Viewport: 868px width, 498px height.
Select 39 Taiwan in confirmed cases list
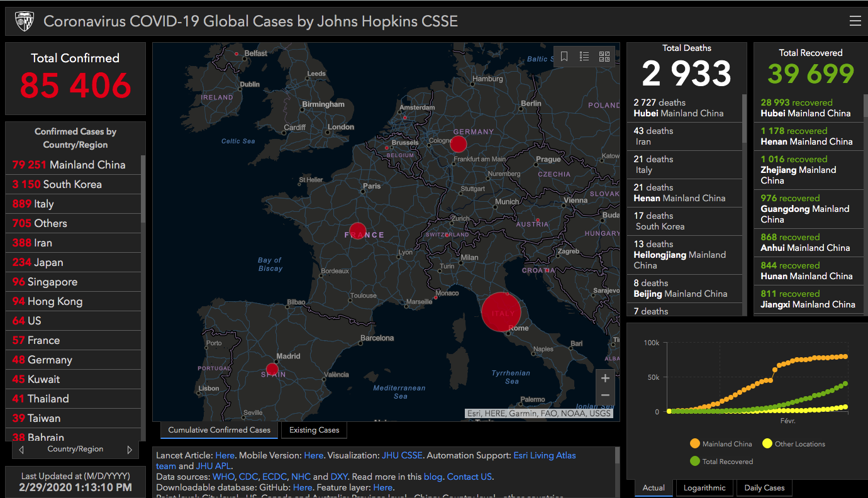click(x=73, y=418)
